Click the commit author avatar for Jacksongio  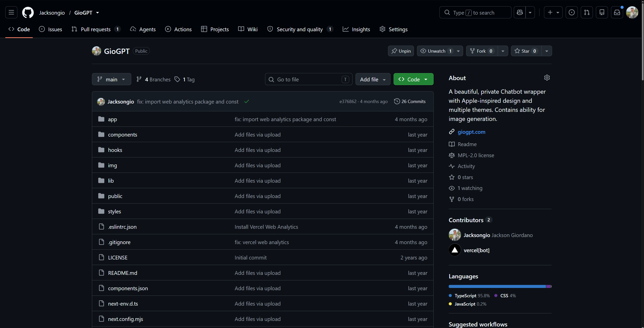click(x=101, y=102)
